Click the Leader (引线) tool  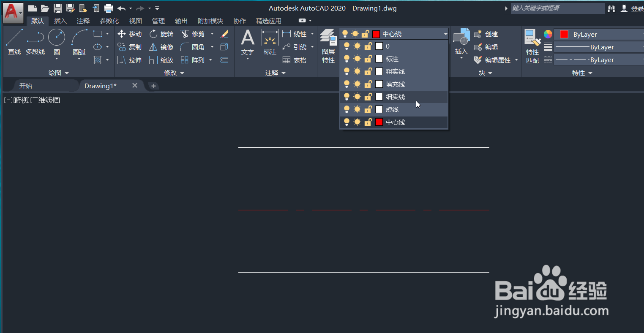pos(295,47)
